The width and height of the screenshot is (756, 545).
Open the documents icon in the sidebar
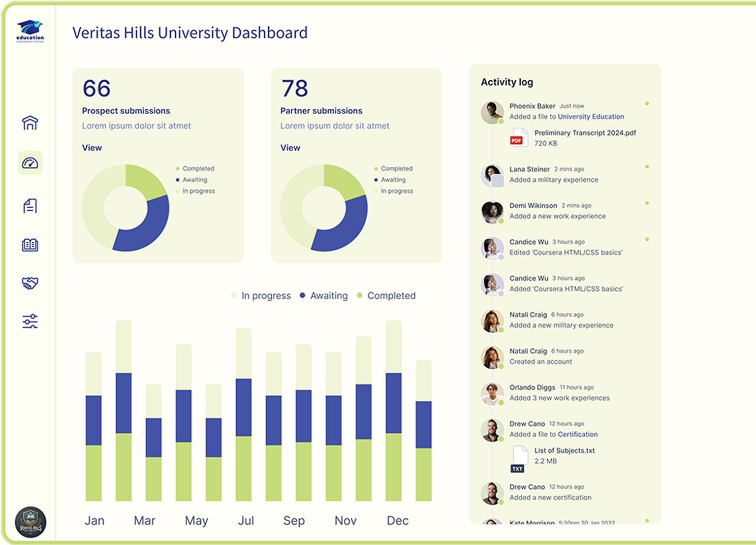click(30, 206)
